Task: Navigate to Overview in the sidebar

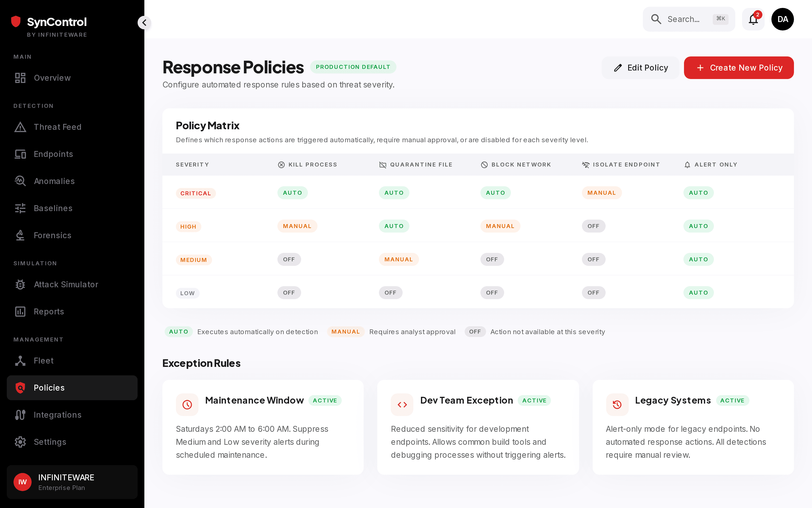Action: pos(72,78)
